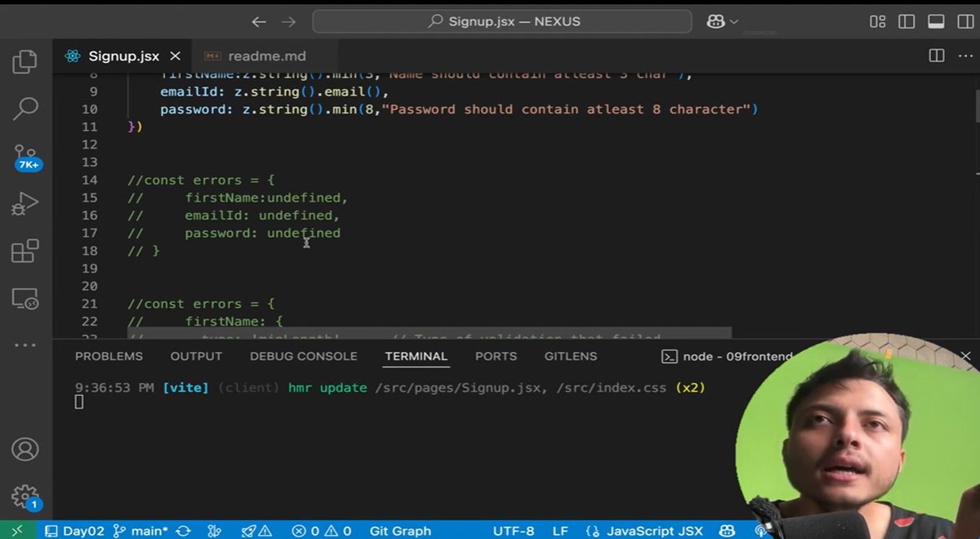The height and width of the screenshot is (539, 980).
Task: Go back with the left arrow
Action: click(x=259, y=21)
